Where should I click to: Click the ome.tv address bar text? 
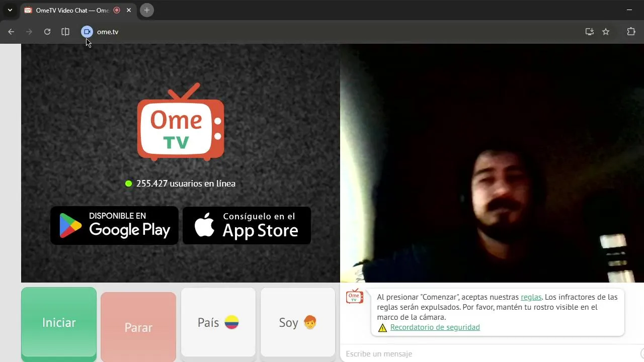coord(108,32)
